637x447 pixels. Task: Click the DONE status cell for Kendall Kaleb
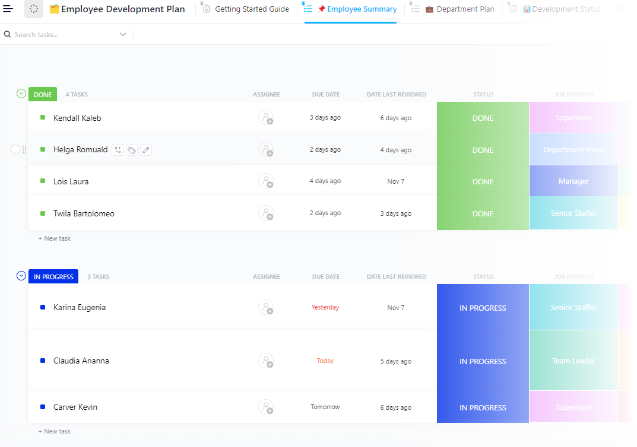pos(482,118)
